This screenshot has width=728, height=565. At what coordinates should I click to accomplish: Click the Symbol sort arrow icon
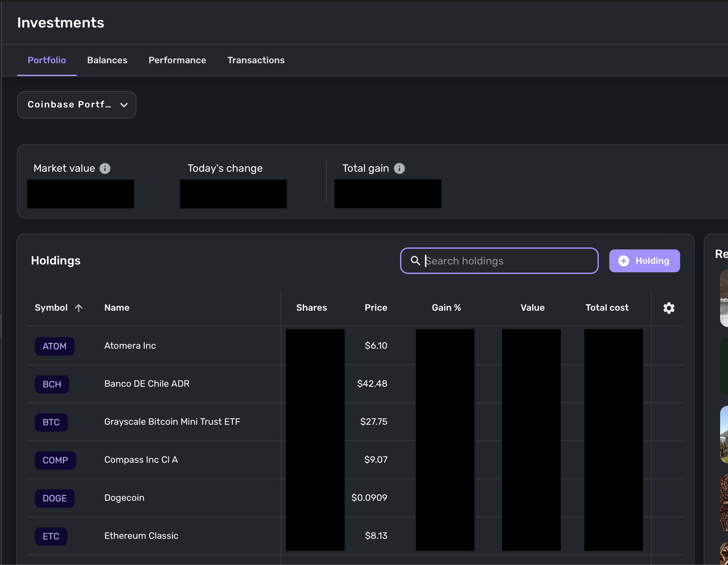79,308
